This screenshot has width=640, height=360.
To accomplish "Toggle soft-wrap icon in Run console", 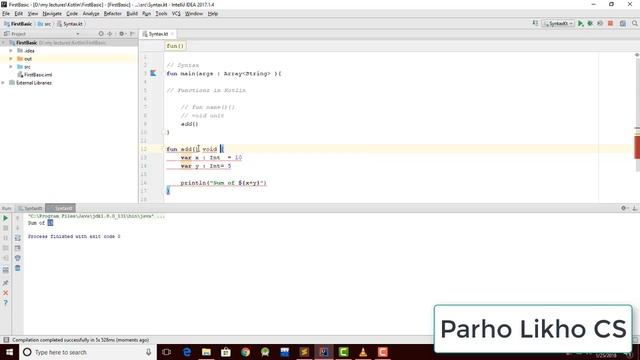I will [x=18, y=238].
